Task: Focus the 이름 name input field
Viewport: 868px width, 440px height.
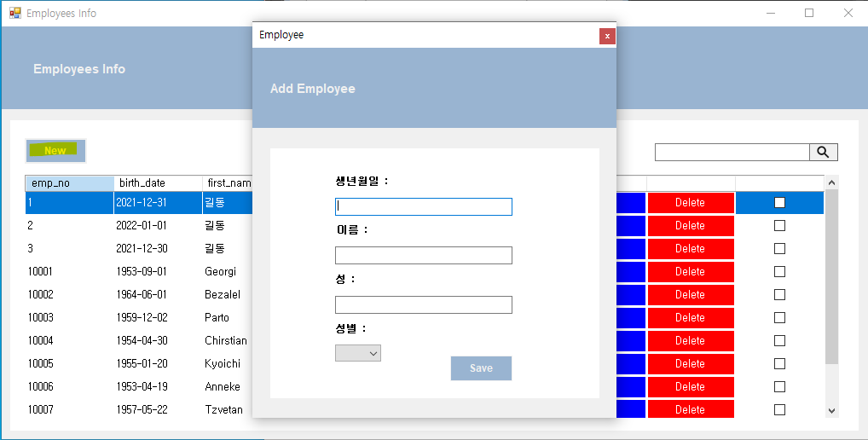Action: [424, 255]
